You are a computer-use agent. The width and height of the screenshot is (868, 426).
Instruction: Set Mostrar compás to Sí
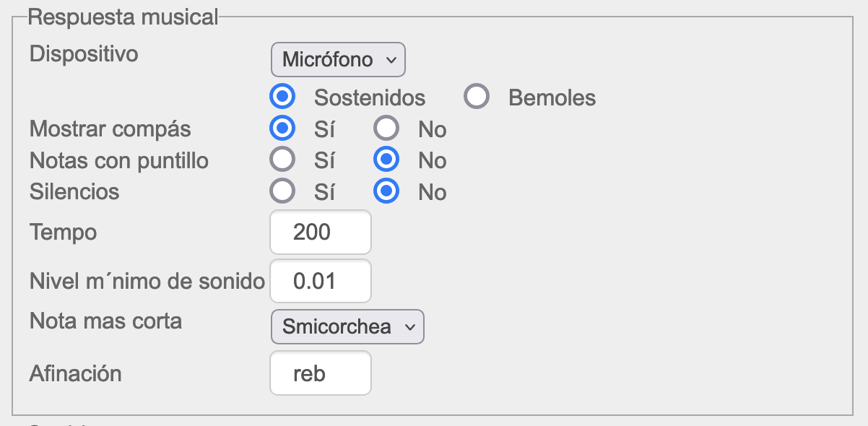point(282,129)
